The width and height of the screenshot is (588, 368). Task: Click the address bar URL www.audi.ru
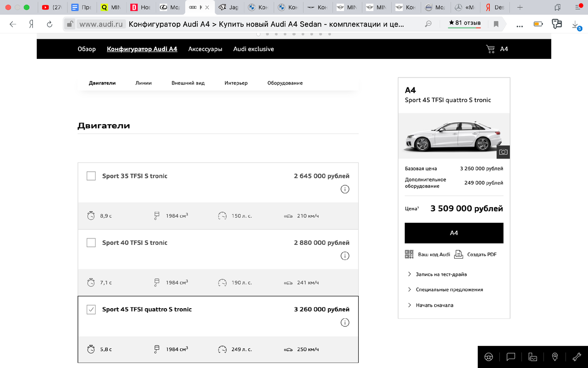pos(102,24)
